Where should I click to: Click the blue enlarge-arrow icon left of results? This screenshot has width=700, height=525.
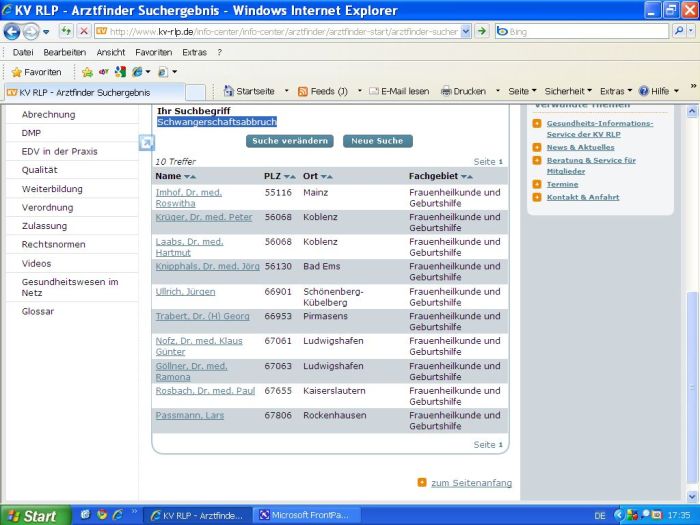(146, 143)
